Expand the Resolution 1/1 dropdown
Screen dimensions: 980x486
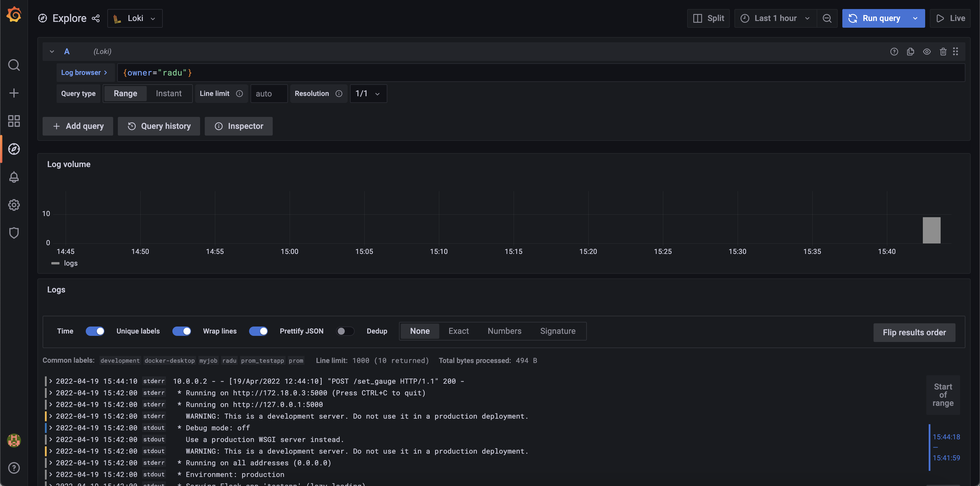click(x=368, y=94)
